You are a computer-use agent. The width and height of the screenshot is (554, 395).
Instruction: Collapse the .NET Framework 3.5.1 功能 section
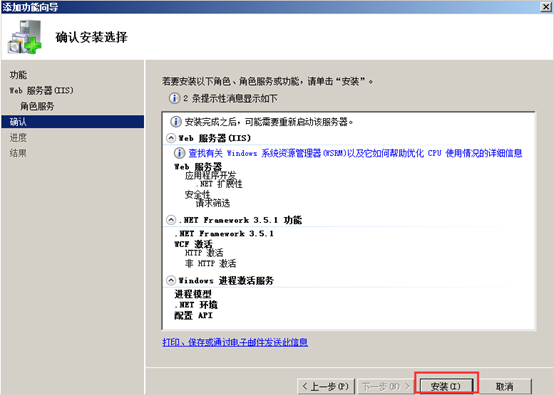pyautogui.click(x=171, y=220)
